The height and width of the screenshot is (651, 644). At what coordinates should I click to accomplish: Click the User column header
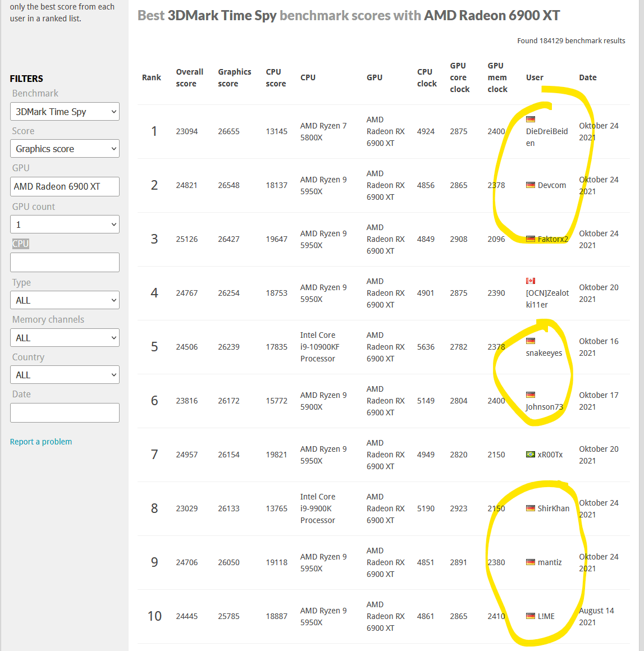[x=535, y=77]
